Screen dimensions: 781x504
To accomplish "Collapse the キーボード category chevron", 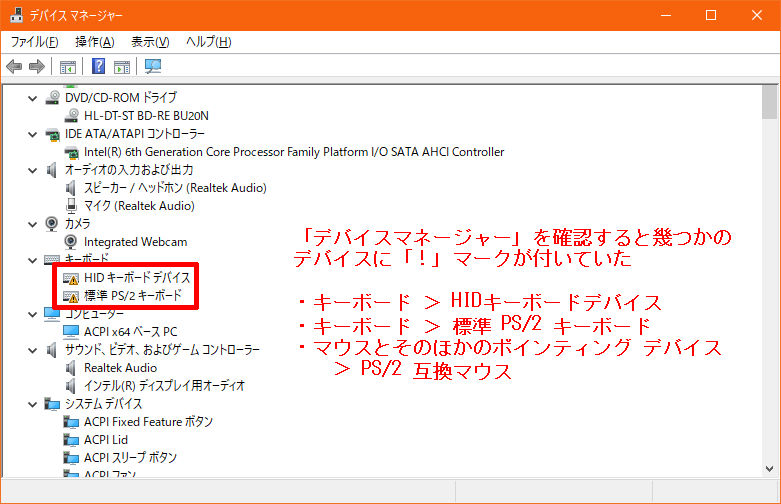I will pyautogui.click(x=33, y=260).
